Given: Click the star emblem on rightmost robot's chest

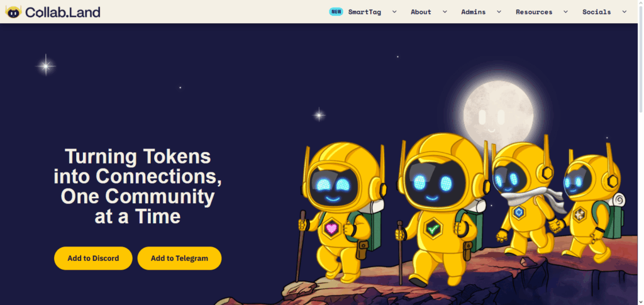Looking at the screenshot, I should coord(579,214).
